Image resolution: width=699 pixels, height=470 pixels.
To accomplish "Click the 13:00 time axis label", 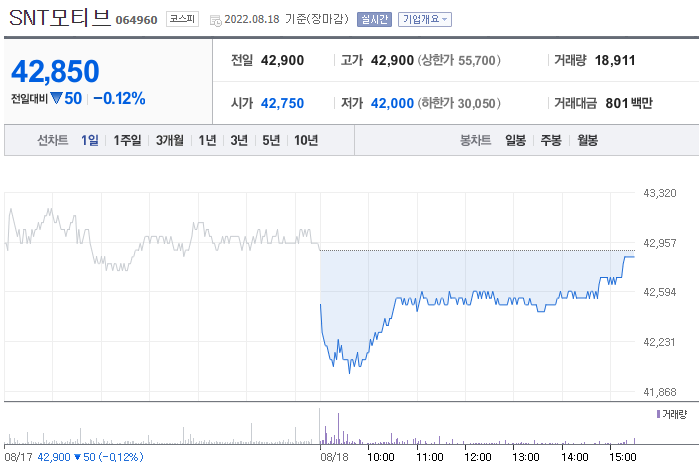I will point(526,458).
